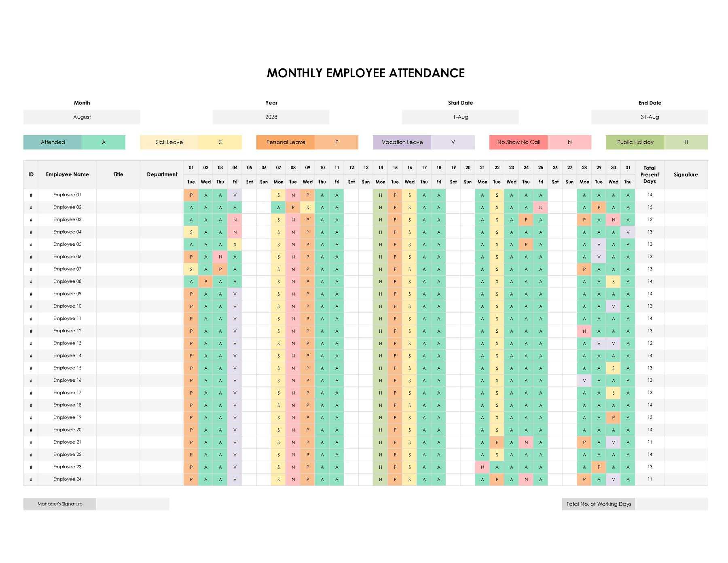Select the Employee 24 name cell
Screen dimensions: 728x563
(x=67, y=479)
